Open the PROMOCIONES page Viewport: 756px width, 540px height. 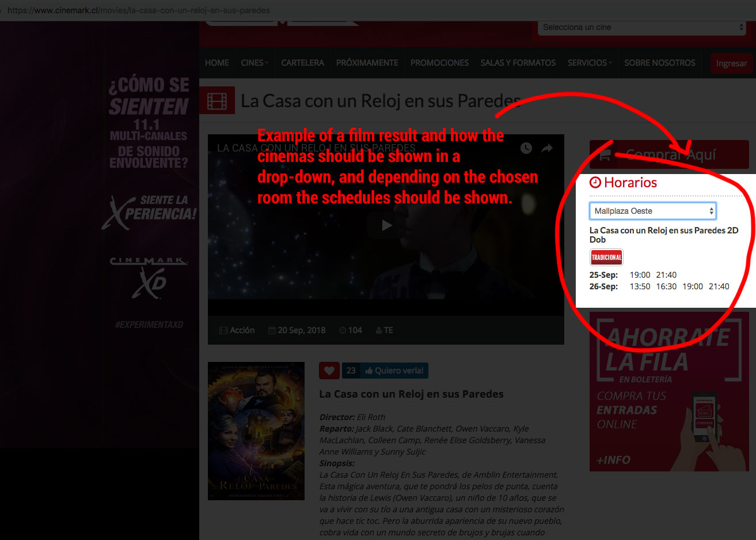coord(439,63)
